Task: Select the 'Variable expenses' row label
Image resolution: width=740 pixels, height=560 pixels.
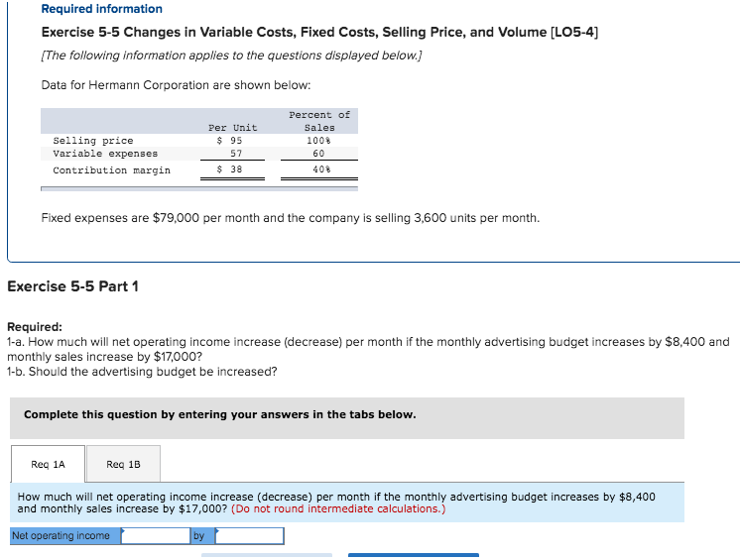Action: (x=105, y=154)
